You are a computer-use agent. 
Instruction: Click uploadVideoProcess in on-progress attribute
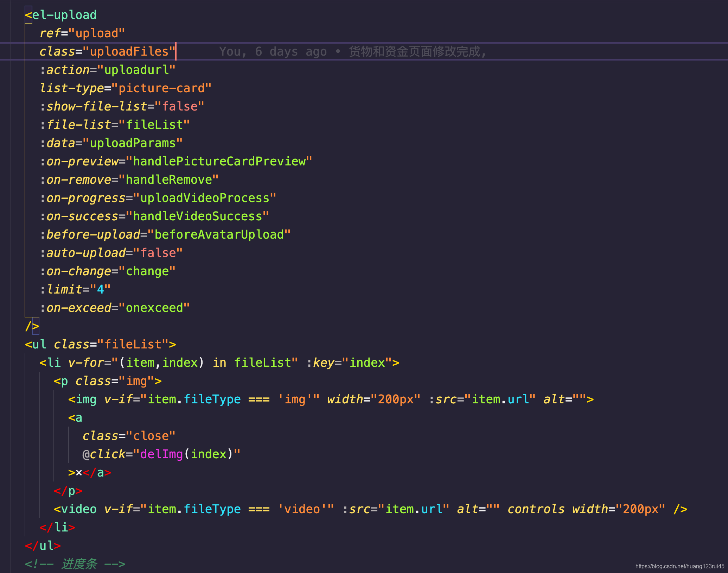(205, 198)
